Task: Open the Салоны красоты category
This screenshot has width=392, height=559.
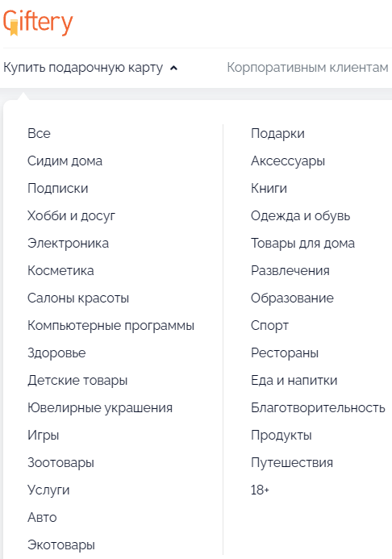Action: tap(78, 298)
